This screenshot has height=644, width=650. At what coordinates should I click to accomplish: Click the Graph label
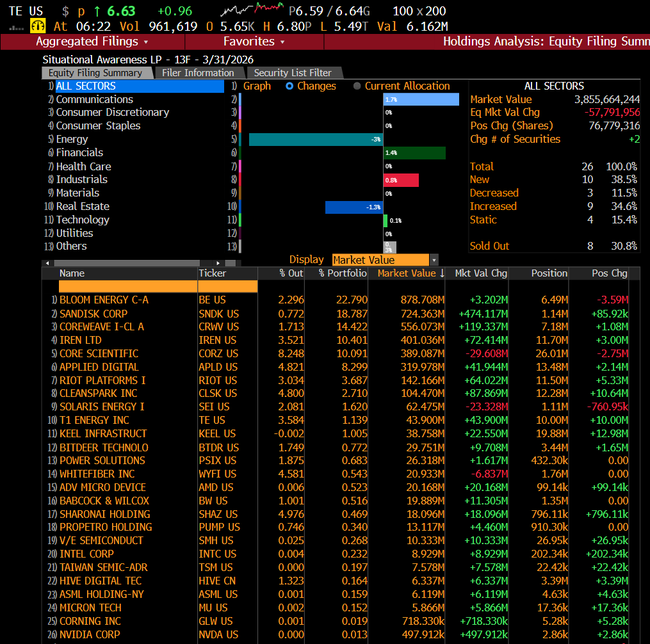tap(257, 86)
